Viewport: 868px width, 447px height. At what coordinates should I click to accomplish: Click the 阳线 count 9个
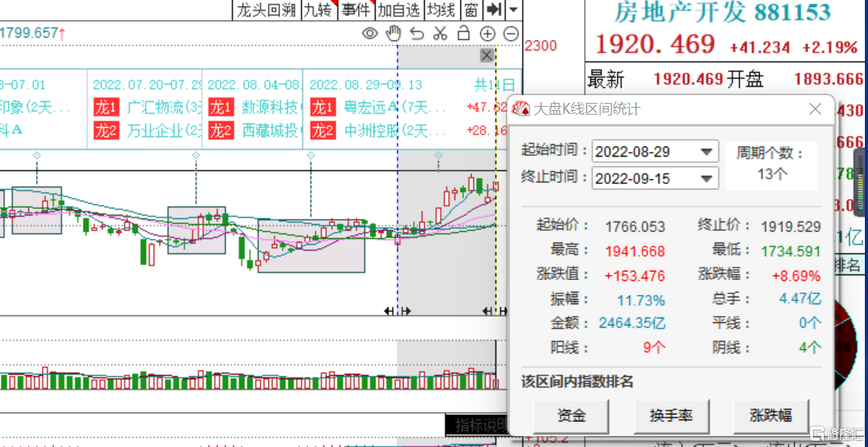[654, 347]
